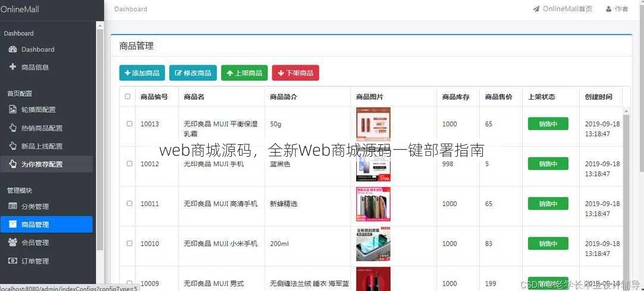Check the box for product 10013
This screenshot has width=644, height=291.
pyautogui.click(x=130, y=124)
